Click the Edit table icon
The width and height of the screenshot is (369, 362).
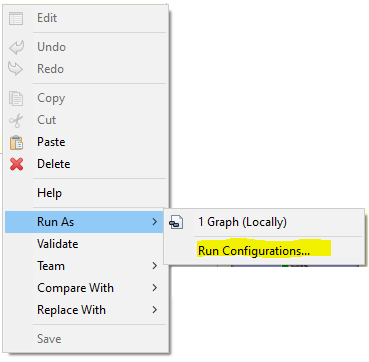click(x=16, y=18)
